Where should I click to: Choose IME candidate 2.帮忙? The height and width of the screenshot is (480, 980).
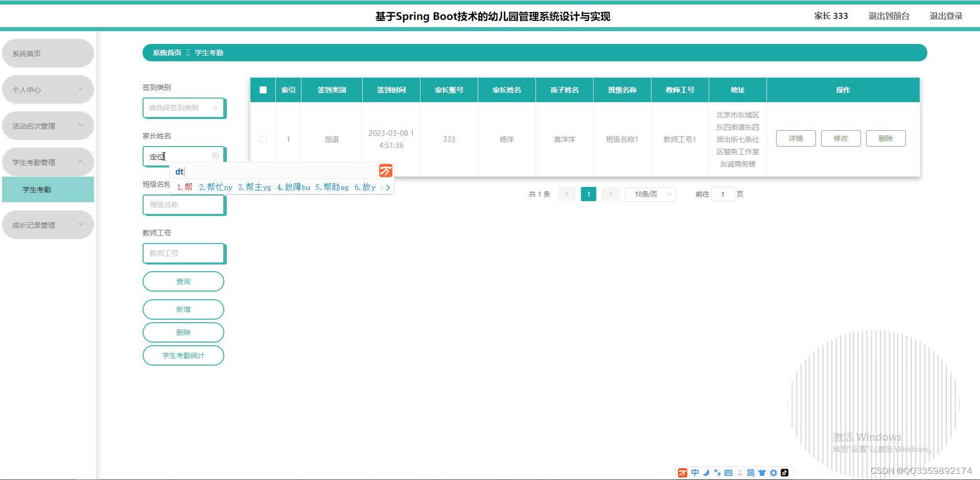coord(216,187)
